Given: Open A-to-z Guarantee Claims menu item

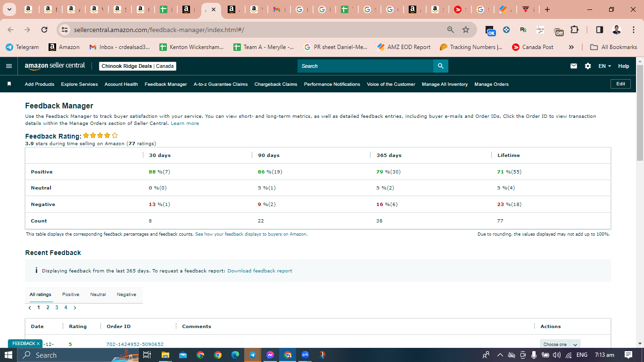Looking at the screenshot, I should point(221,84).
